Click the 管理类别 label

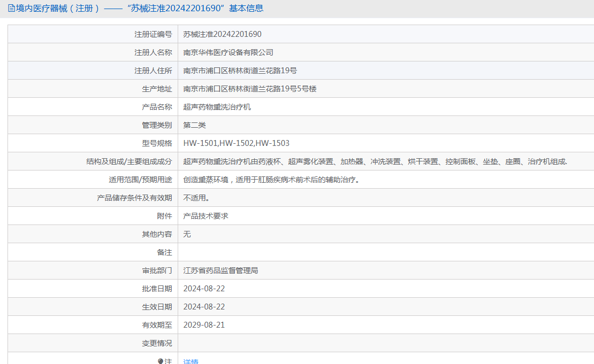point(157,125)
